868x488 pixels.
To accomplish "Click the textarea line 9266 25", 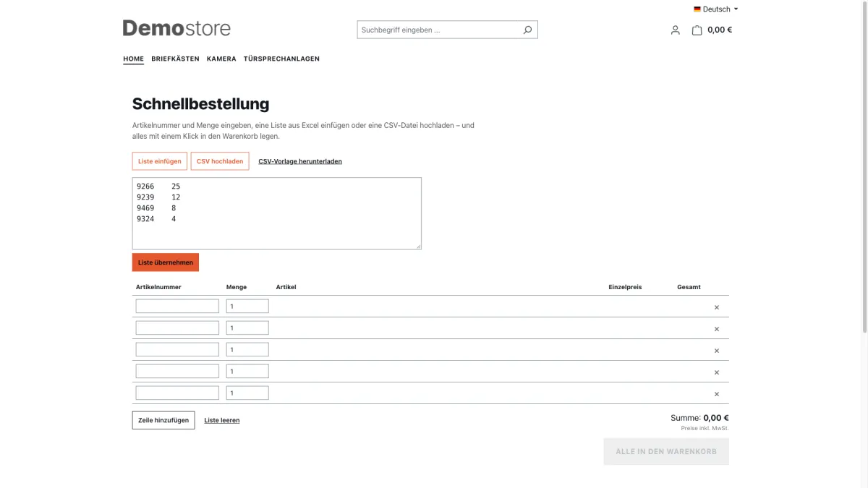I will point(158,187).
